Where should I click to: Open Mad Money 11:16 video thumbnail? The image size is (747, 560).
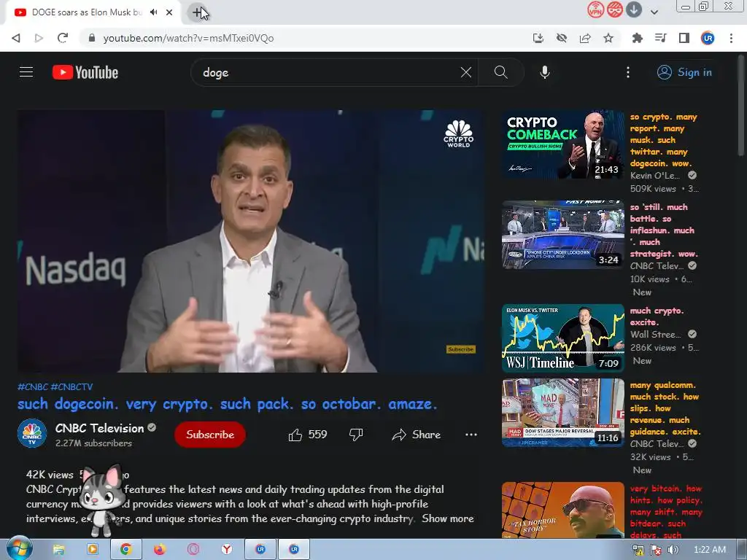pyautogui.click(x=562, y=413)
